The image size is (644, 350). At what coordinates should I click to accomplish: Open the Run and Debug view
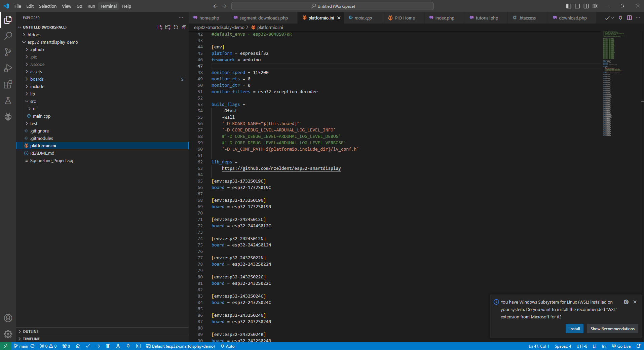coord(8,68)
